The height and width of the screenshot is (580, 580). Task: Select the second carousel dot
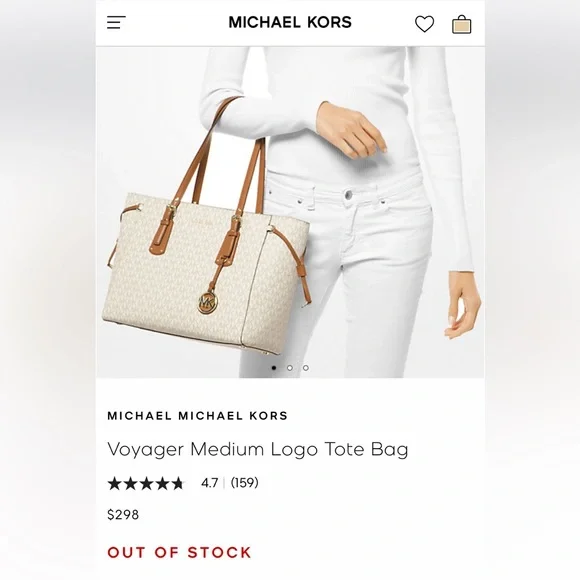pos(290,368)
